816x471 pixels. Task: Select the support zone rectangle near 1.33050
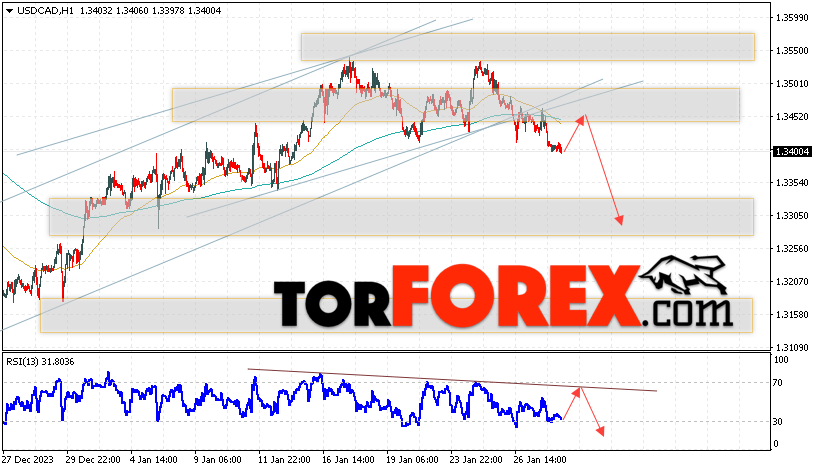(x=401, y=217)
